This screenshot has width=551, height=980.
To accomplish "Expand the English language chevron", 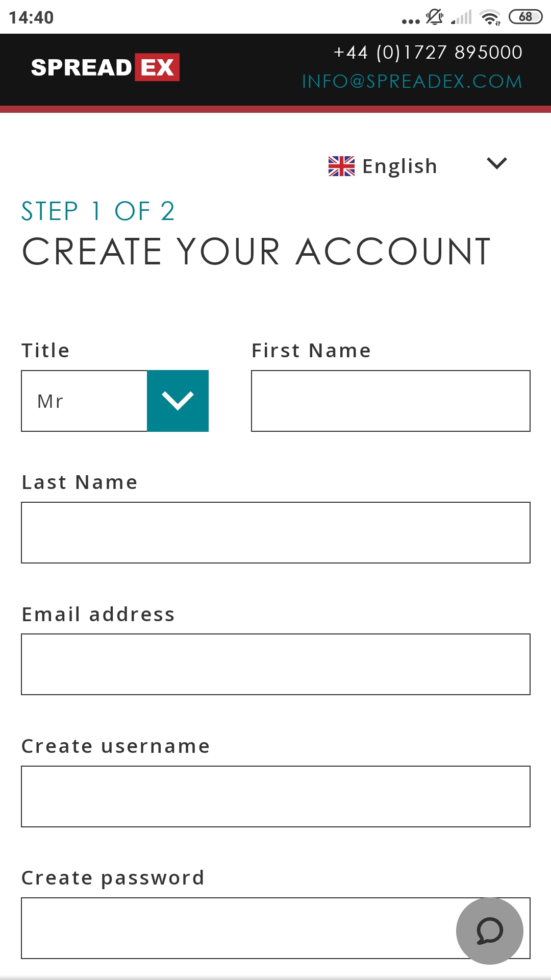I will click(497, 163).
